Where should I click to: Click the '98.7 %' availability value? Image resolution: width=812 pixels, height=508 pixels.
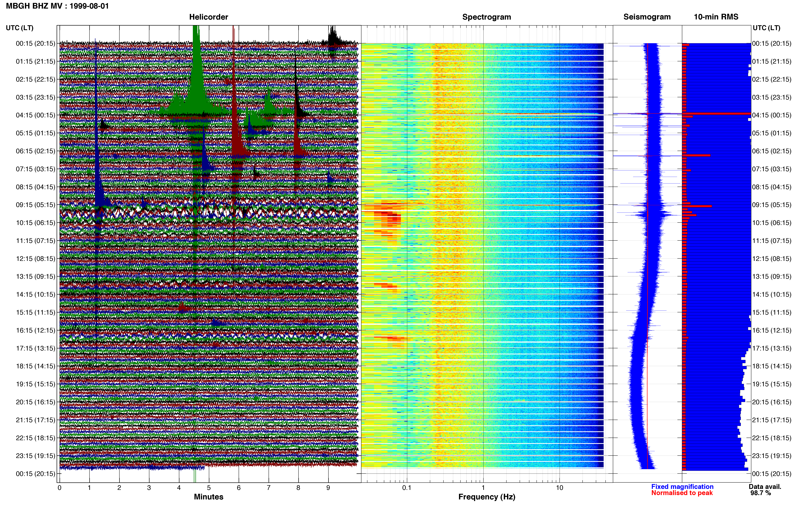coord(761,493)
